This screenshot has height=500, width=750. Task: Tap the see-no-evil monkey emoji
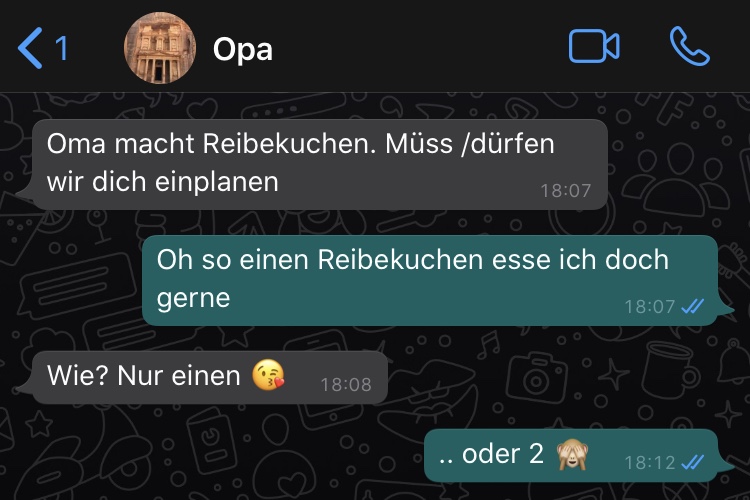click(x=572, y=454)
